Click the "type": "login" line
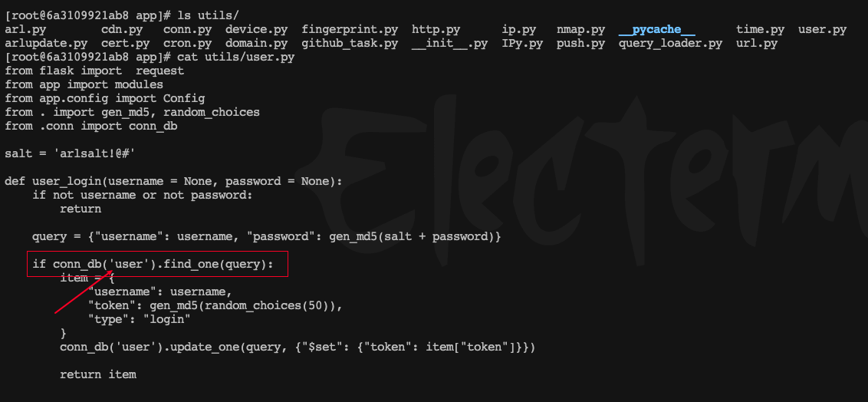The image size is (868, 402). point(139,319)
